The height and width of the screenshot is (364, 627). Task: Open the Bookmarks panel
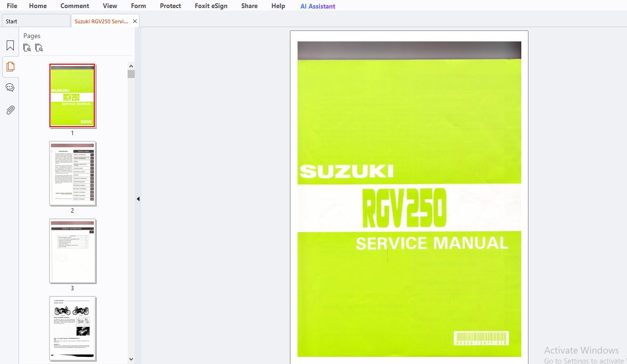click(10, 46)
